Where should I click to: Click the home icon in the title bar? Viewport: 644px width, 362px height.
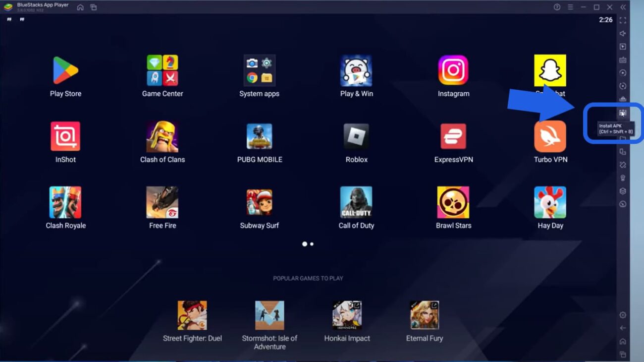click(x=80, y=7)
